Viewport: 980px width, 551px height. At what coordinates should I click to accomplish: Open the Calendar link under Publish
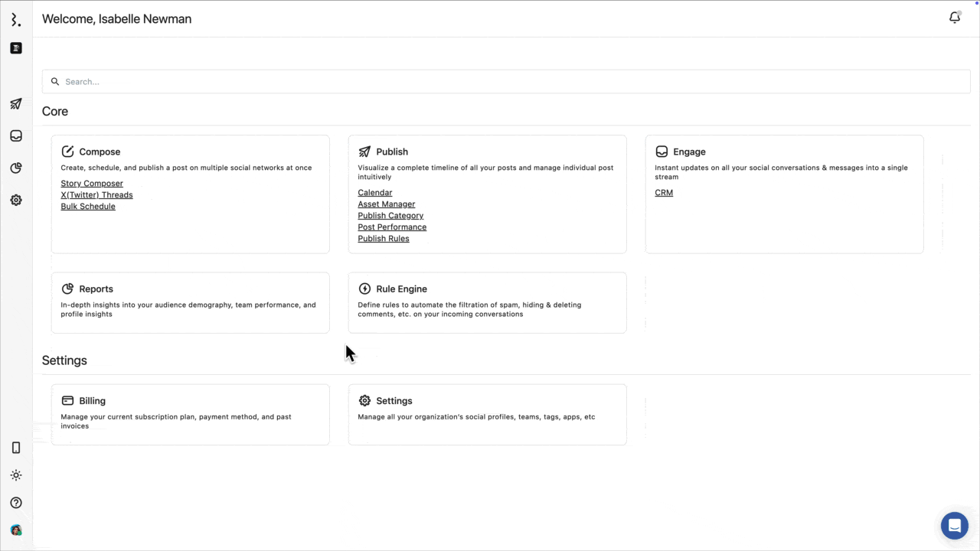374,193
